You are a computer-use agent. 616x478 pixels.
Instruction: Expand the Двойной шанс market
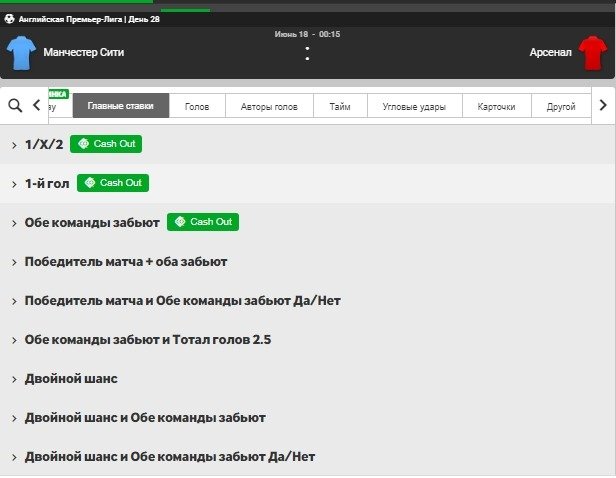[x=70, y=379]
